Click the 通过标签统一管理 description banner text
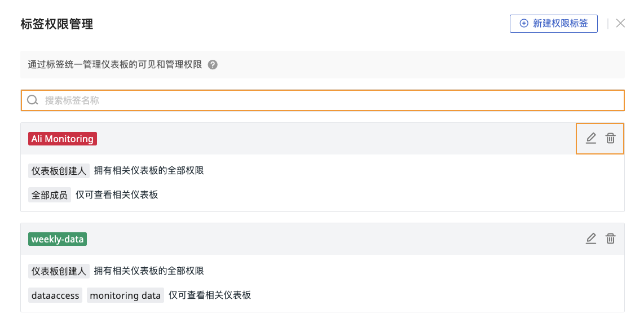The width and height of the screenshot is (644, 327). point(115,64)
